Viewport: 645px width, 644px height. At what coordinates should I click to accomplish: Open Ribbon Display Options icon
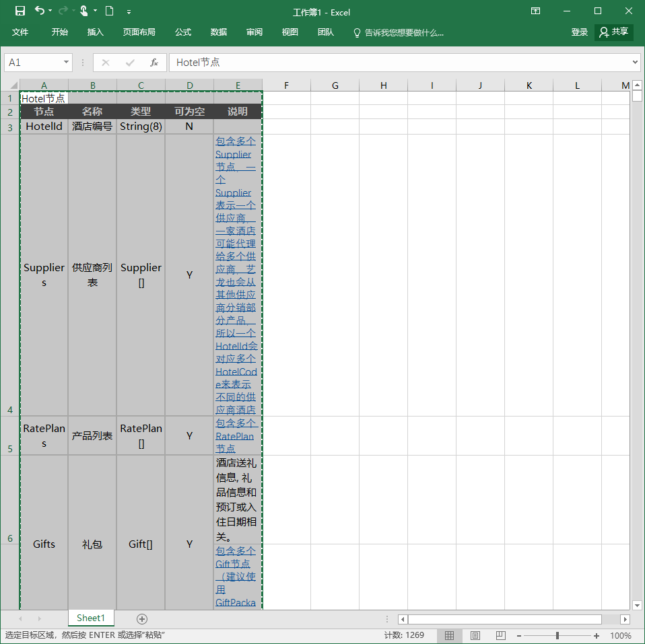[535, 11]
